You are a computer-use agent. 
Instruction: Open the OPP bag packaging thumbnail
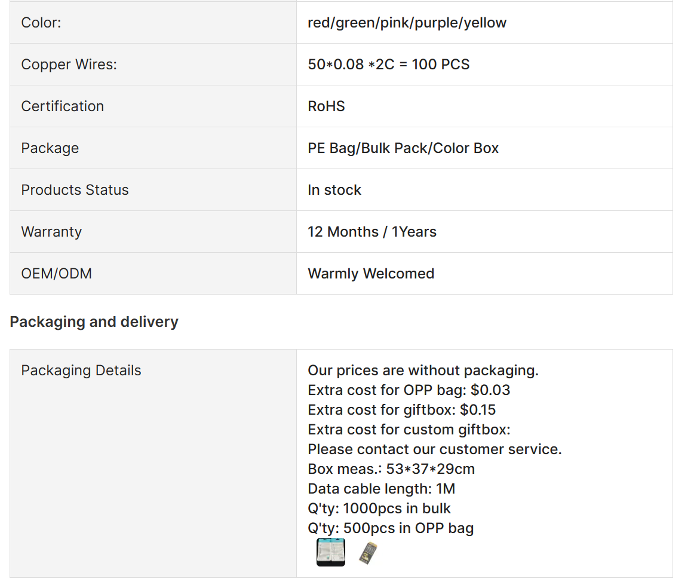tap(330, 552)
